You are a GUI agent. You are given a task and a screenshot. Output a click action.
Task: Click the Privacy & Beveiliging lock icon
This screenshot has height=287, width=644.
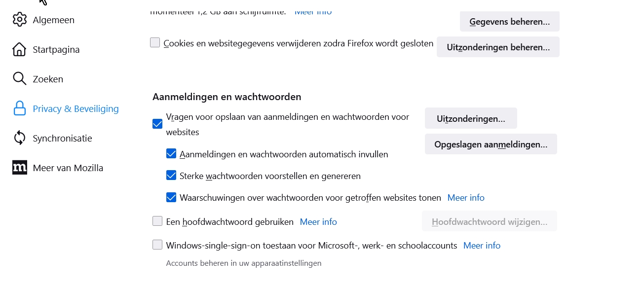tap(20, 108)
